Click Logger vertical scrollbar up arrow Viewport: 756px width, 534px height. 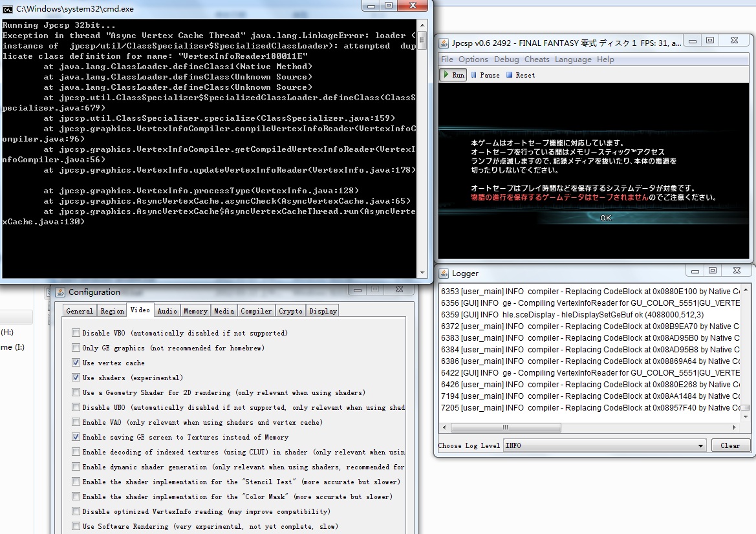[x=746, y=290]
